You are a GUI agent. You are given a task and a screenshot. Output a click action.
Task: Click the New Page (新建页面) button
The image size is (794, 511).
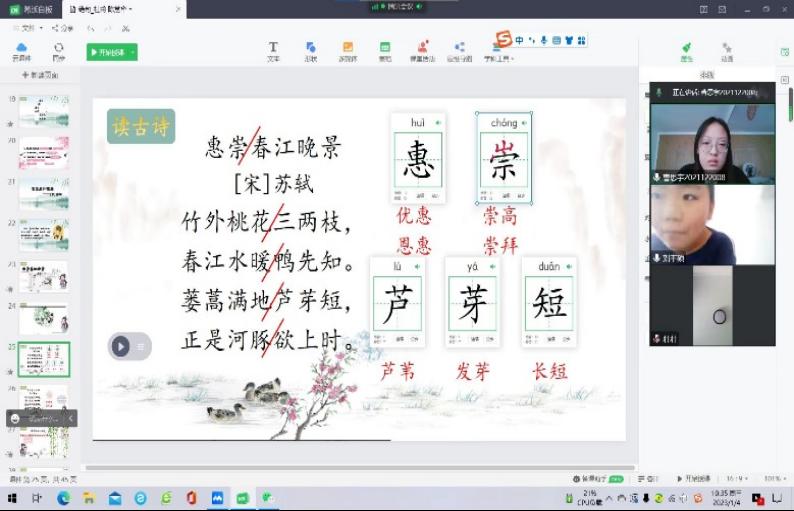pos(40,76)
